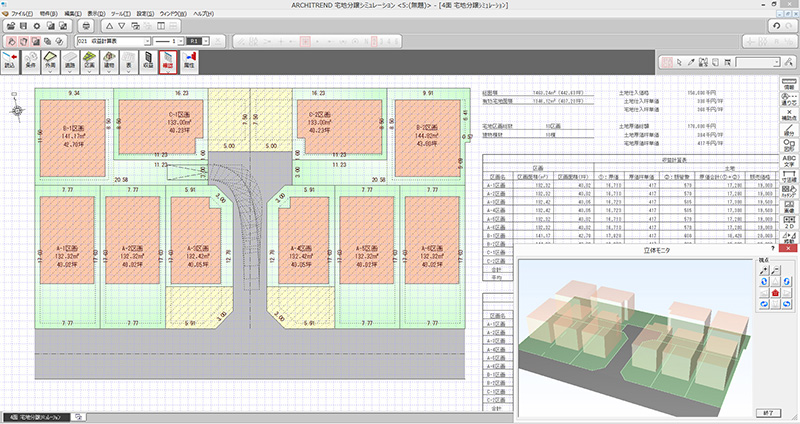The height and width of the screenshot is (424, 800).
Task: Select the 読込 (import) tool
Action: point(10,60)
